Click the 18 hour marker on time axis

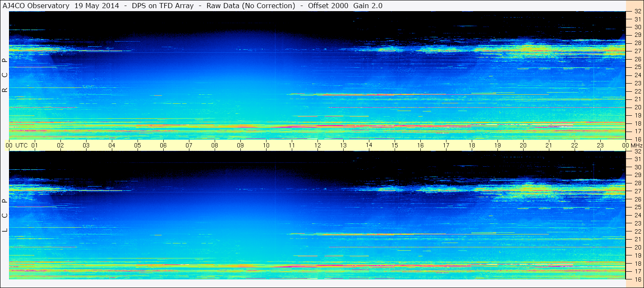tap(472, 145)
